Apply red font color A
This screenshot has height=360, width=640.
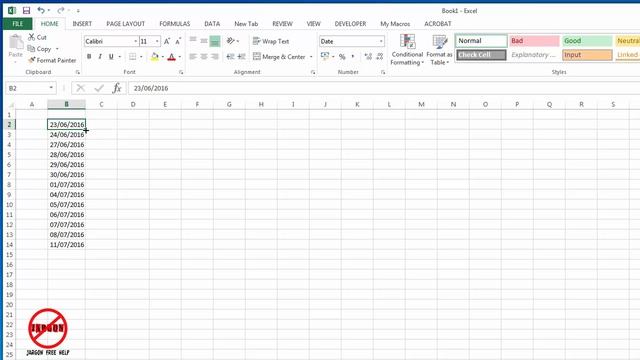171,56
